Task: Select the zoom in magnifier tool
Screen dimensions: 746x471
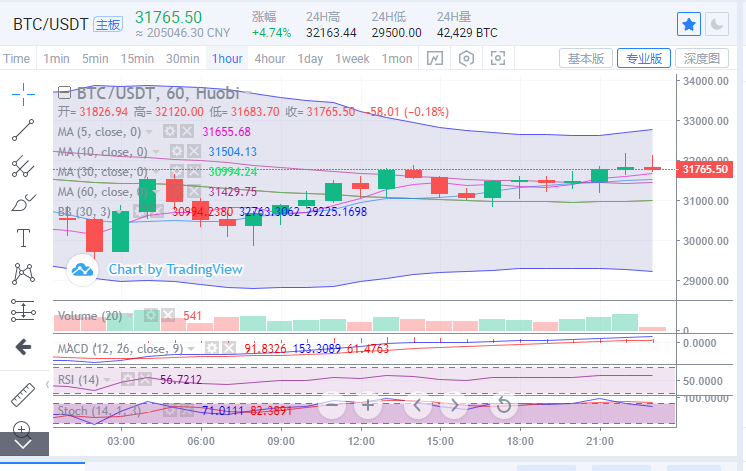Action: pyautogui.click(x=22, y=430)
